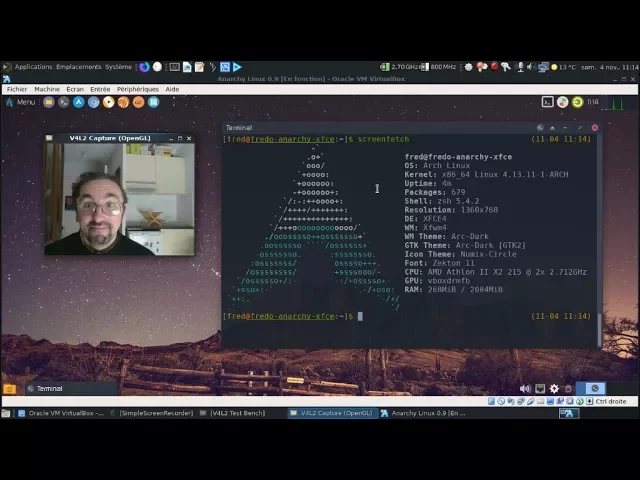
Task: Switch to V4L2 Test Bench taskbar window
Action: 233,413
